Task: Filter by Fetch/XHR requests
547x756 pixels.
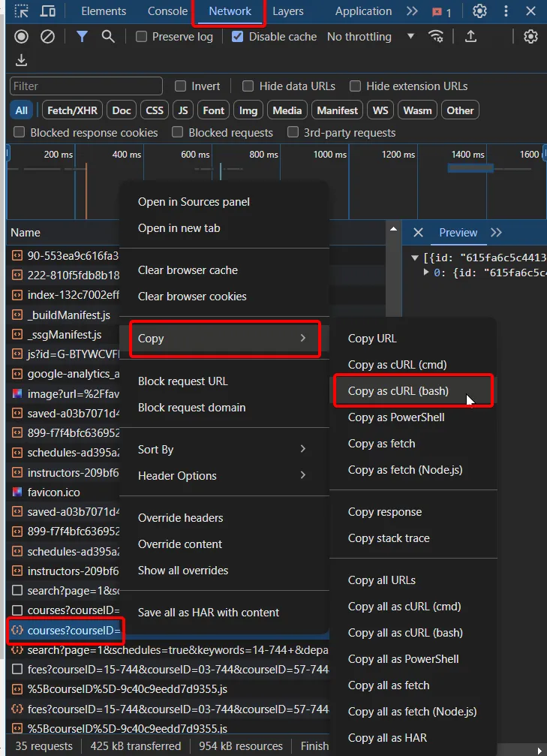Action: (x=72, y=110)
